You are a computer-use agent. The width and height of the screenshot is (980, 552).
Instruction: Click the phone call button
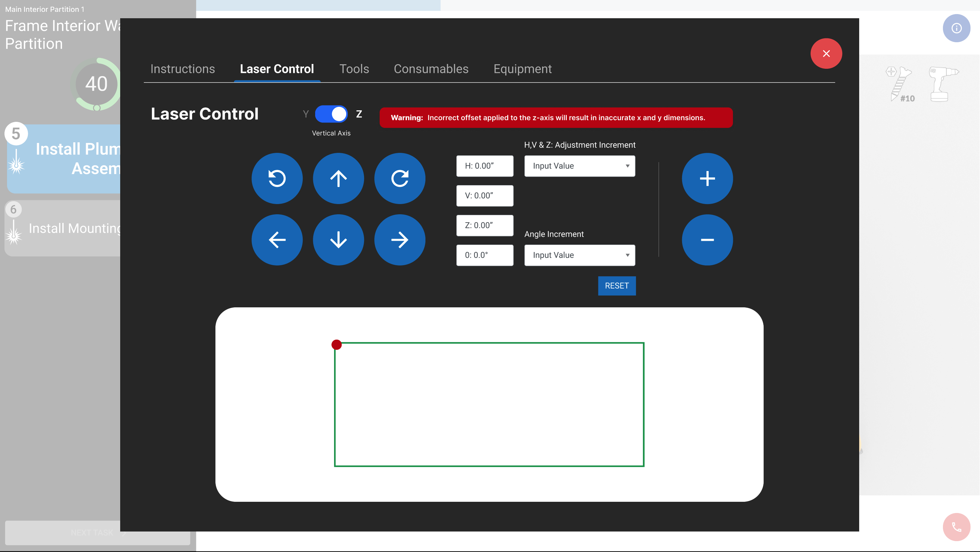[x=956, y=527]
